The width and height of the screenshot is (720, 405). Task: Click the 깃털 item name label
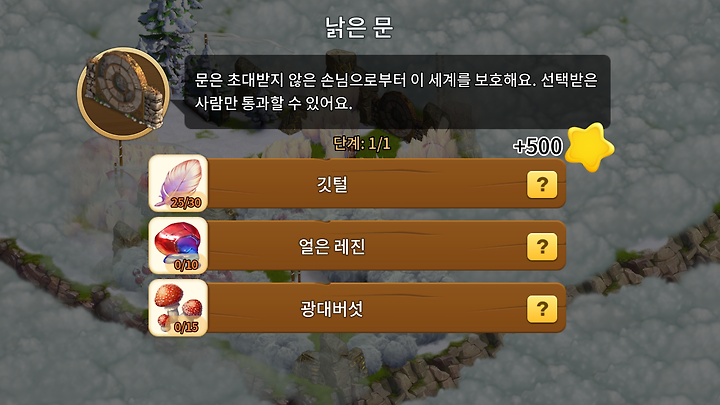(x=332, y=185)
